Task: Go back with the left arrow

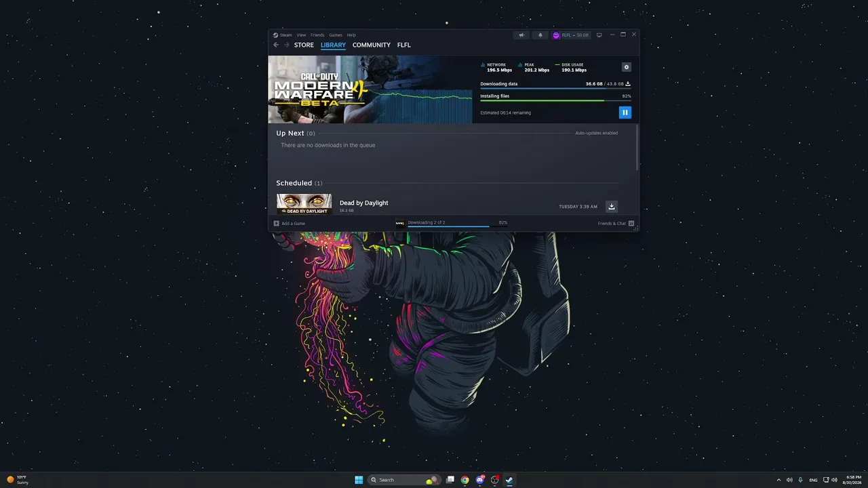Action: [276, 45]
